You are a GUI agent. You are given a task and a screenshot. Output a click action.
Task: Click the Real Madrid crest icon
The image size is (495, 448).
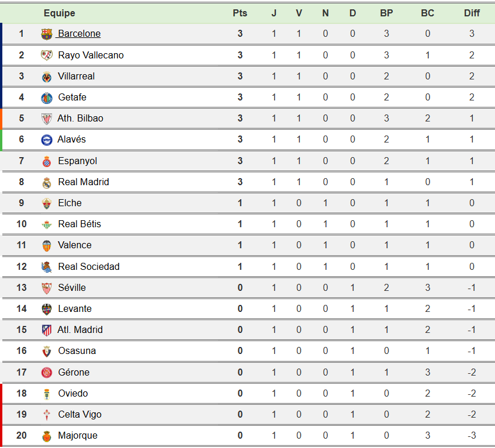(x=47, y=182)
